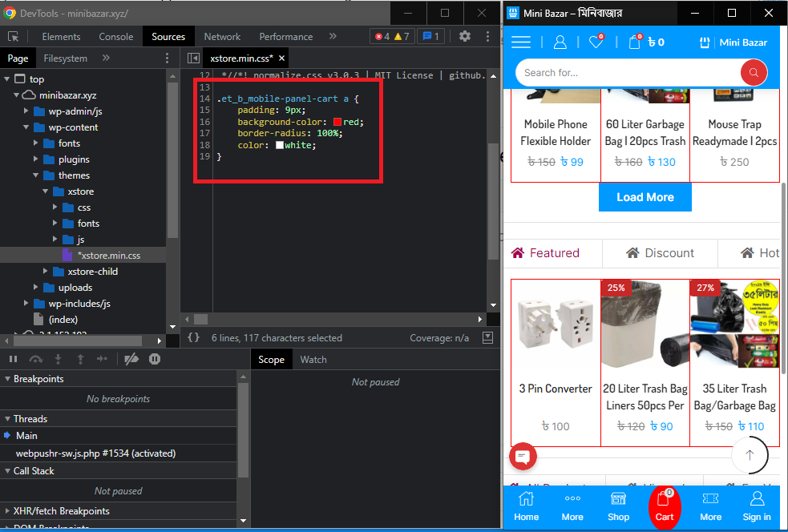Switch to Console panel tab
The image size is (788, 532).
[116, 37]
